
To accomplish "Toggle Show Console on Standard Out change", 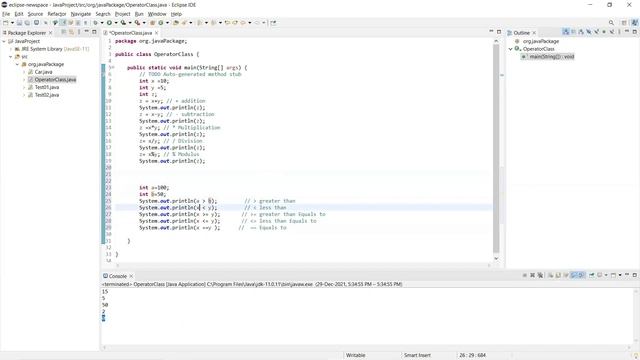I will click(x=574, y=276).
